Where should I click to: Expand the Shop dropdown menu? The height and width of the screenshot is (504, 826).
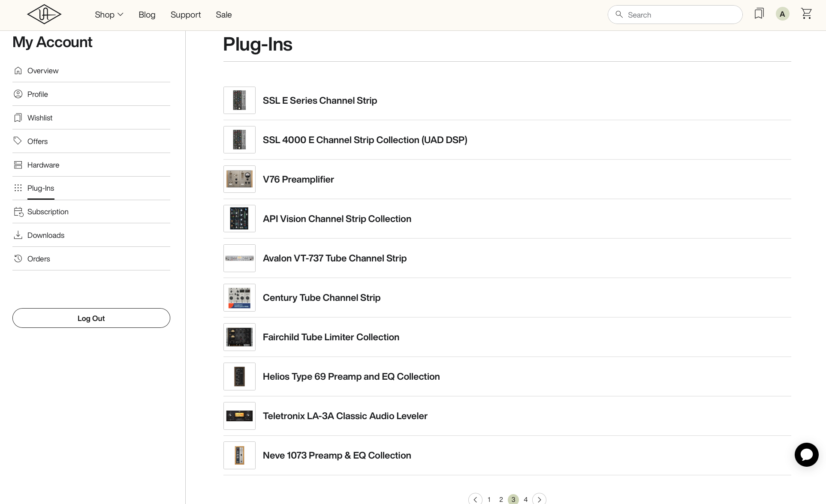pos(109,15)
